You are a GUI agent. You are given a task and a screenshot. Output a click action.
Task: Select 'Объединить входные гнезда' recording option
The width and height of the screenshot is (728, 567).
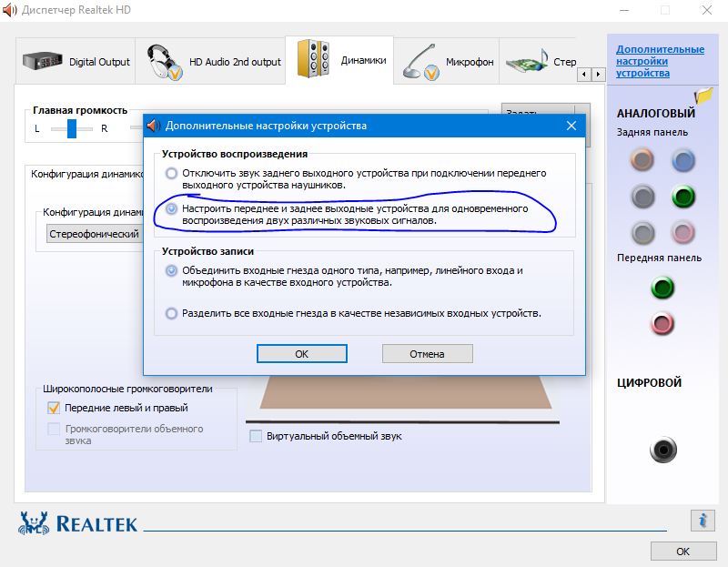tap(171, 270)
